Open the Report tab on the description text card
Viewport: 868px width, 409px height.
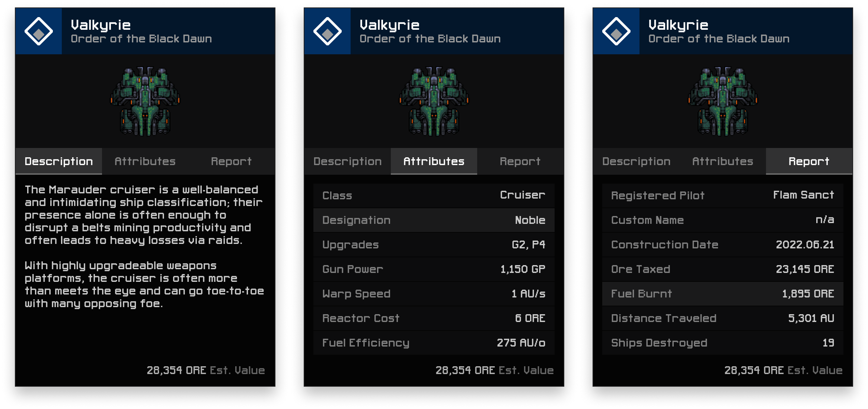click(x=231, y=161)
